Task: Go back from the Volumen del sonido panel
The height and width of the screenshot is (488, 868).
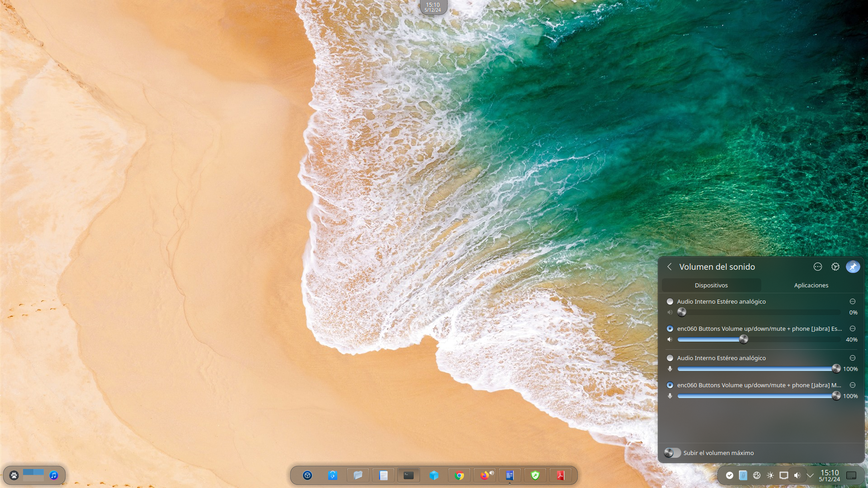Action: click(670, 267)
